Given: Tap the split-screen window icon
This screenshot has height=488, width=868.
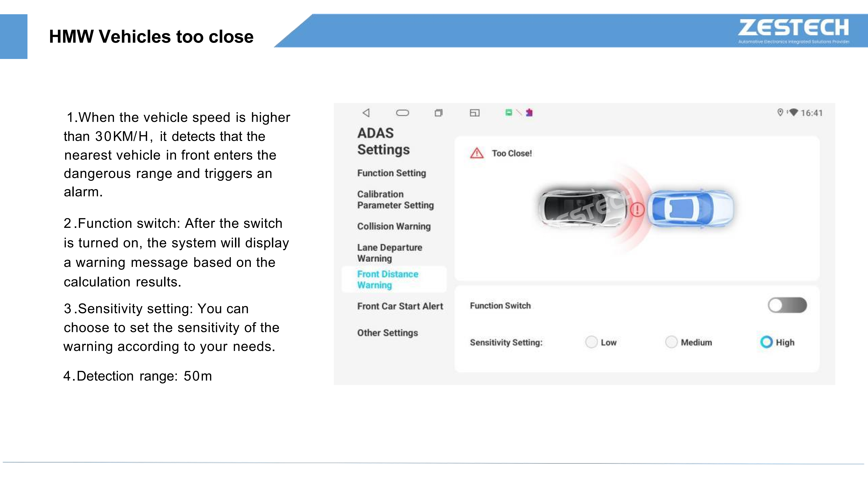Looking at the screenshot, I should [x=475, y=113].
